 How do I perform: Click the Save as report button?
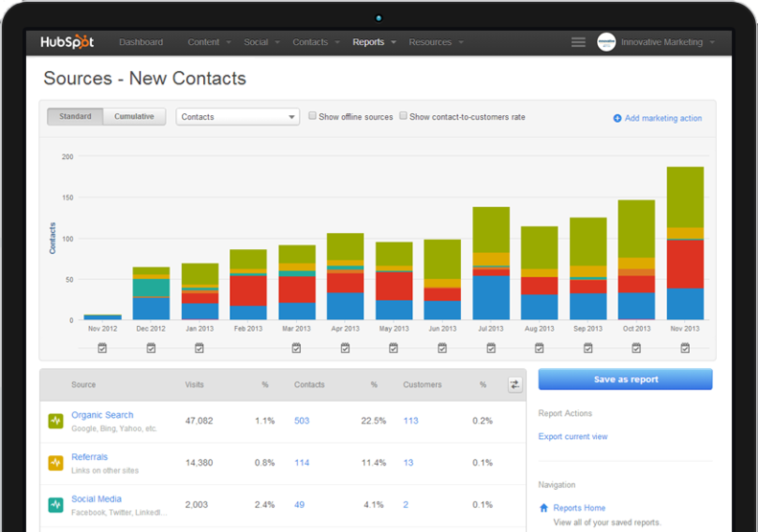point(626,380)
